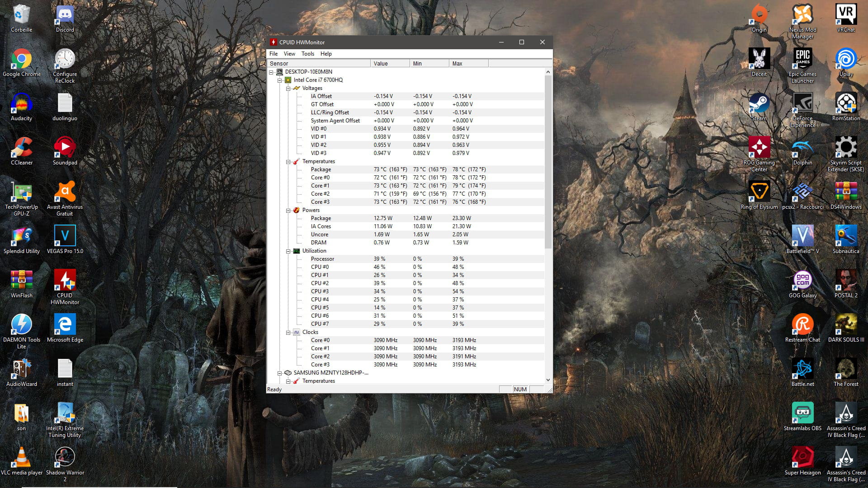Click the Value column header
This screenshot has height=488, width=868.
pyautogui.click(x=390, y=63)
